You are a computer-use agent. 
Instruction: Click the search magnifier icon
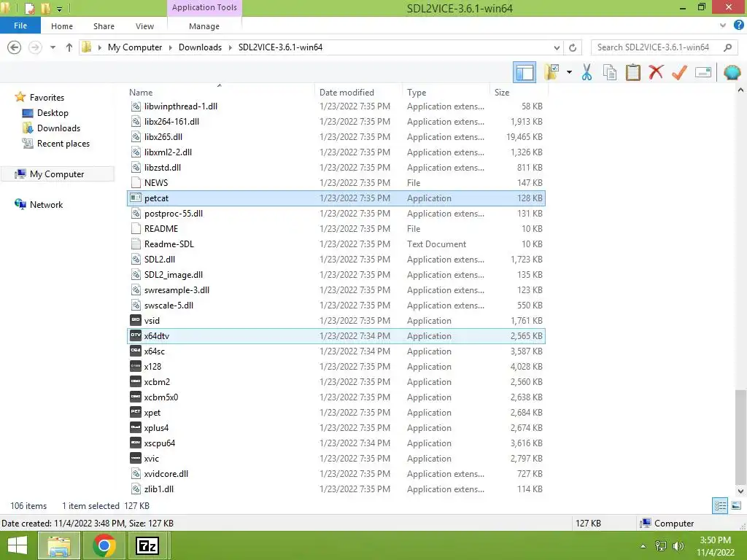pyautogui.click(x=727, y=47)
